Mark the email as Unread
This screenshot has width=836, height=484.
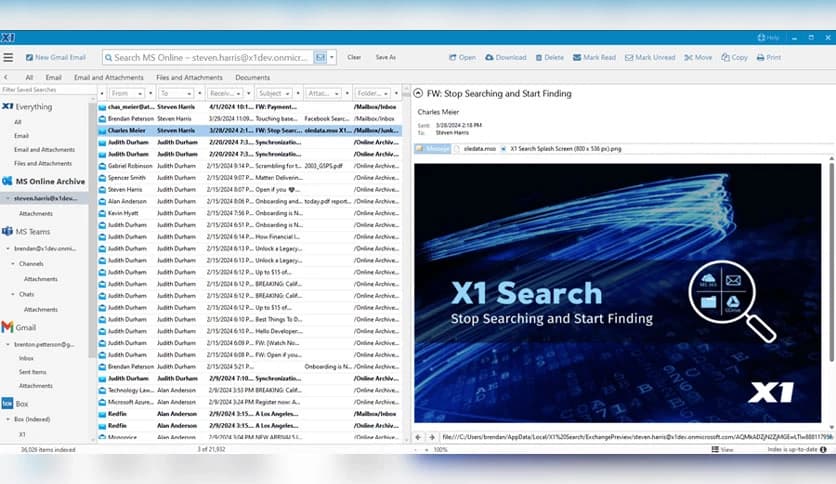click(x=650, y=58)
